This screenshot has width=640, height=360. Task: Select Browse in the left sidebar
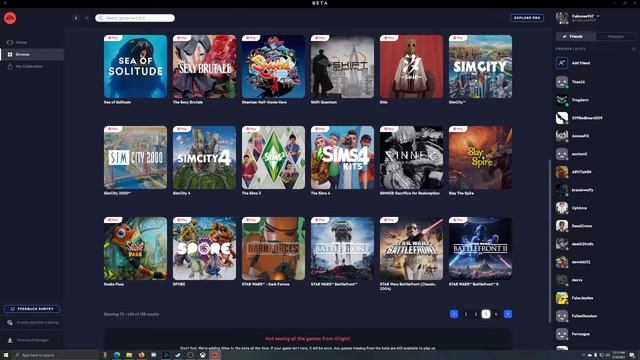tap(32, 54)
